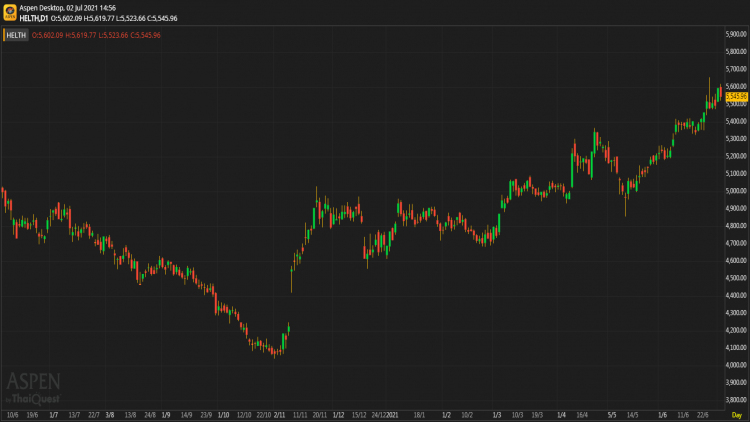Click the 1/6 date axis label
The image size is (750, 422).
(662, 415)
